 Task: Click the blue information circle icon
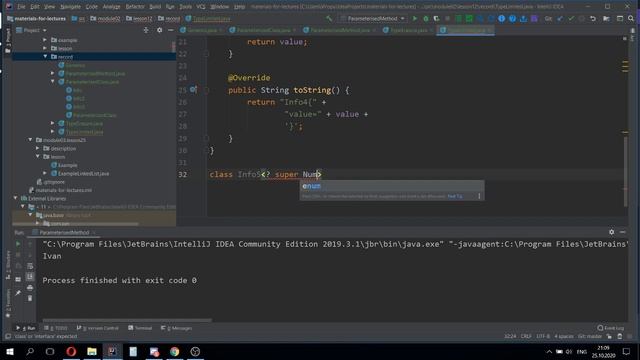(x=502, y=18)
